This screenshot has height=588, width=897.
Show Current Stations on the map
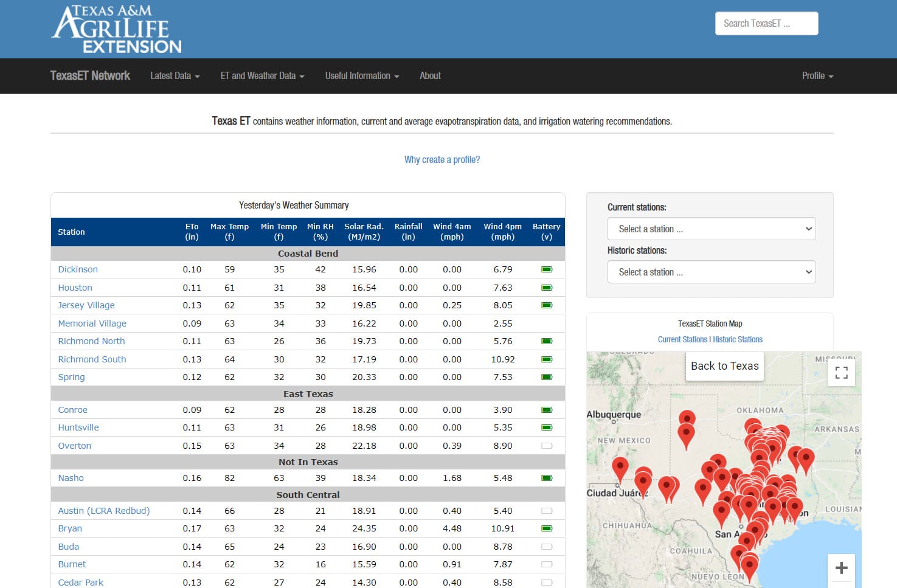pyautogui.click(x=682, y=339)
